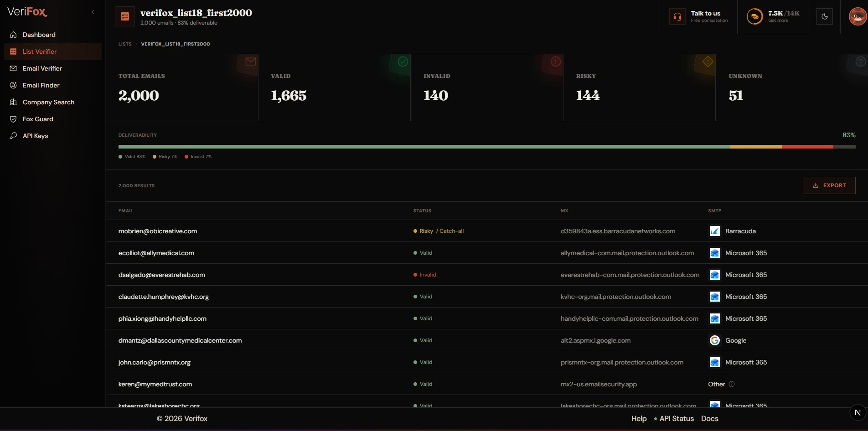Click the MX column header
This screenshot has width=868, height=431.
[564, 211]
